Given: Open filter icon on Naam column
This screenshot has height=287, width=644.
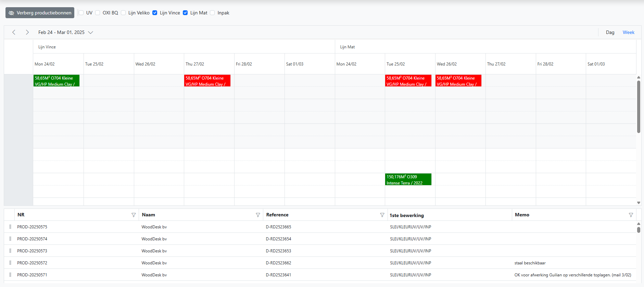Looking at the screenshot, I should [258, 215].
